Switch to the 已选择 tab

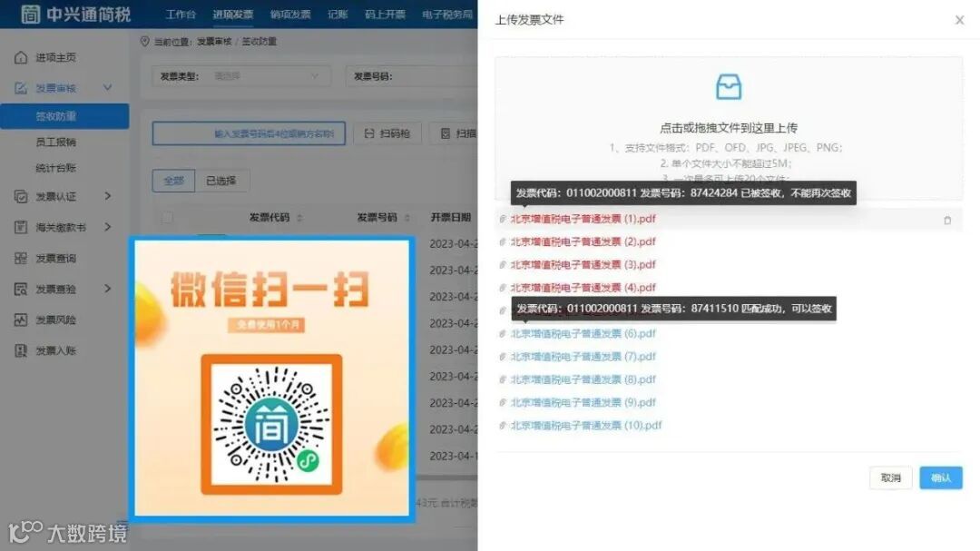pos(222,181)
